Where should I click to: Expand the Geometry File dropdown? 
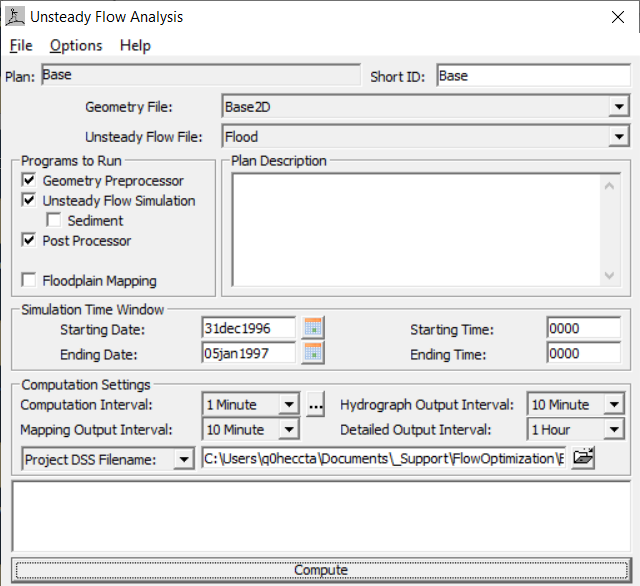coord(618,108)
